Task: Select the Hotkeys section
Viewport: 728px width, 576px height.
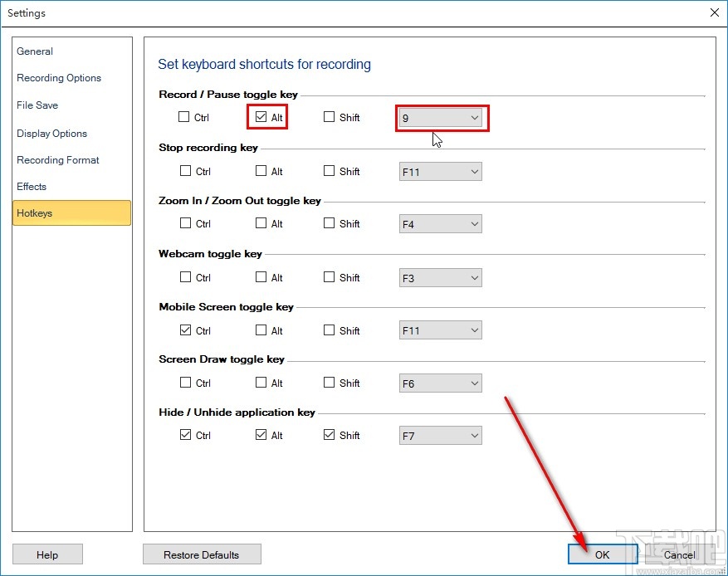Action: coord(71,213)
